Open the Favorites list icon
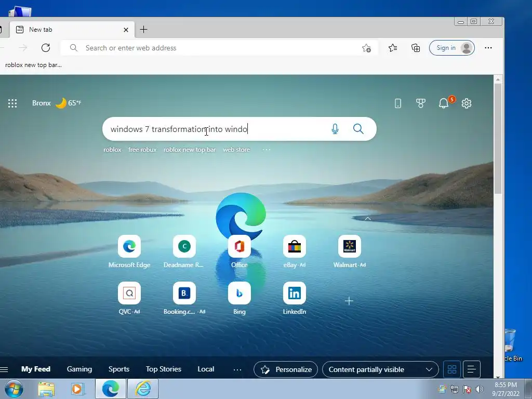The image size is (532, 399). (393, 48)
